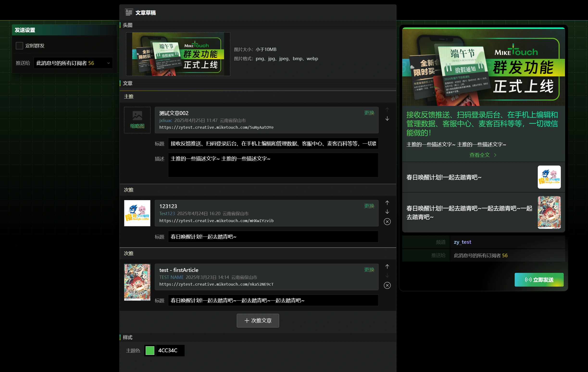Screen dimensions: 588x372
Task: Click 更换 for 测试文章002
Action: [369, 113]
